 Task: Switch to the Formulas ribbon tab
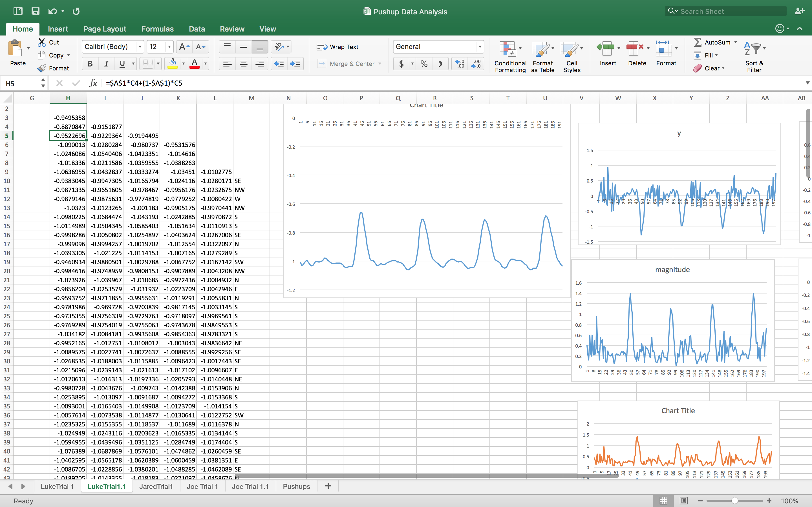[157, 29]
